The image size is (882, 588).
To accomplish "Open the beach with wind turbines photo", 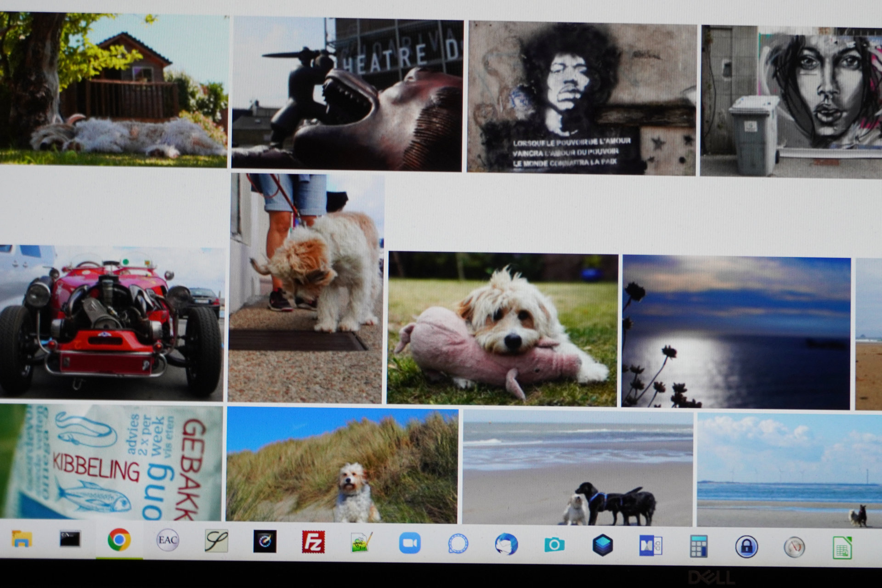I will click(790, 470).
